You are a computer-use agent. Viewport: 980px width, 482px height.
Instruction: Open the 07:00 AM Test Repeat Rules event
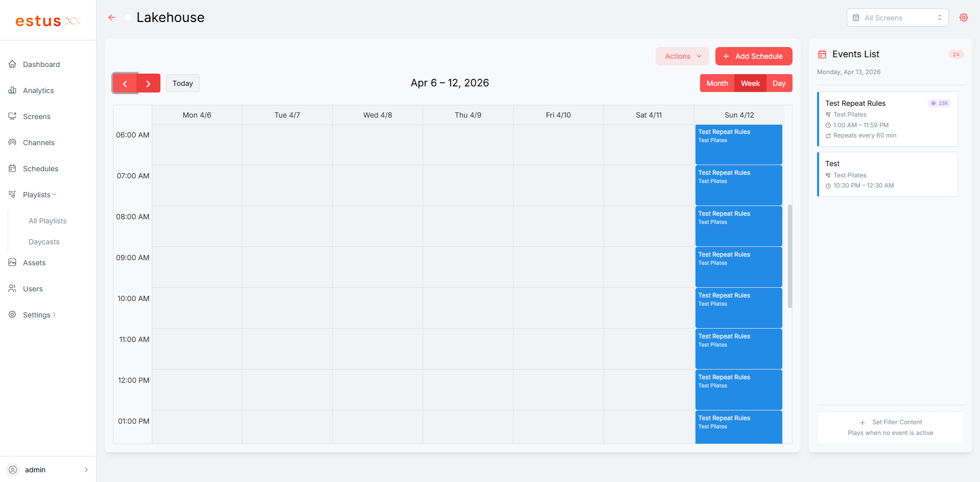point(738,186)
